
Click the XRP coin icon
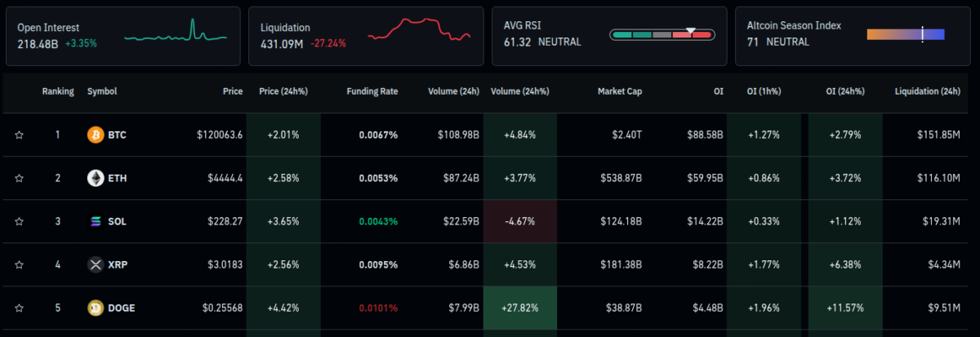point(96,264)
